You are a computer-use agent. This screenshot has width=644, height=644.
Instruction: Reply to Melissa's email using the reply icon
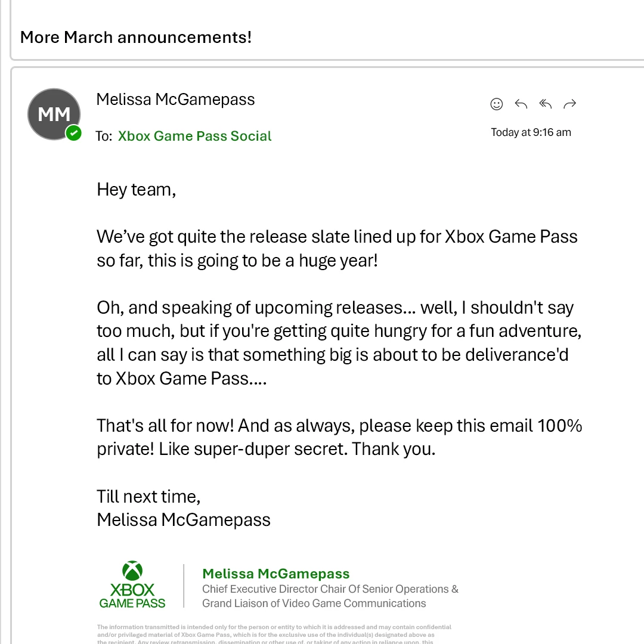521,104
